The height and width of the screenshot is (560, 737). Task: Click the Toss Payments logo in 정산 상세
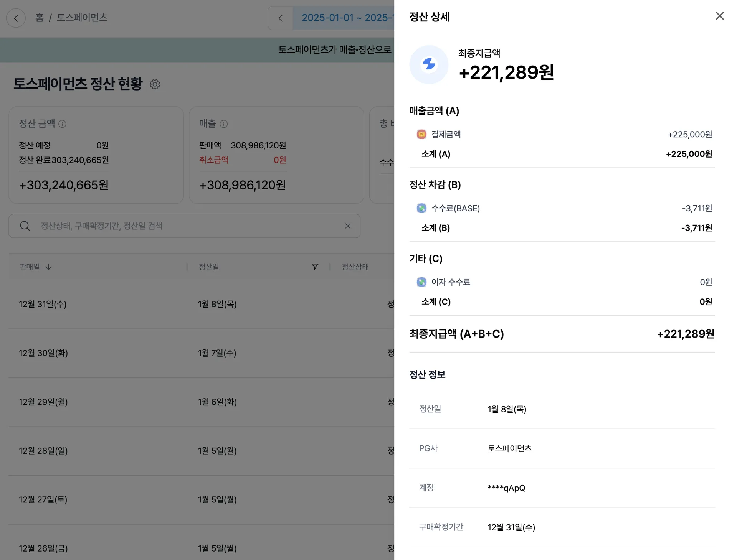(x=429, y=64)
